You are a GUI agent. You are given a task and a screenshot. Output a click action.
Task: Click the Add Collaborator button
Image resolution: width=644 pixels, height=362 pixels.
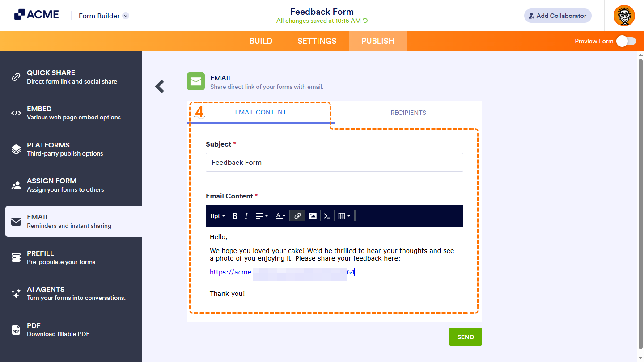click(x=557, y=16)
